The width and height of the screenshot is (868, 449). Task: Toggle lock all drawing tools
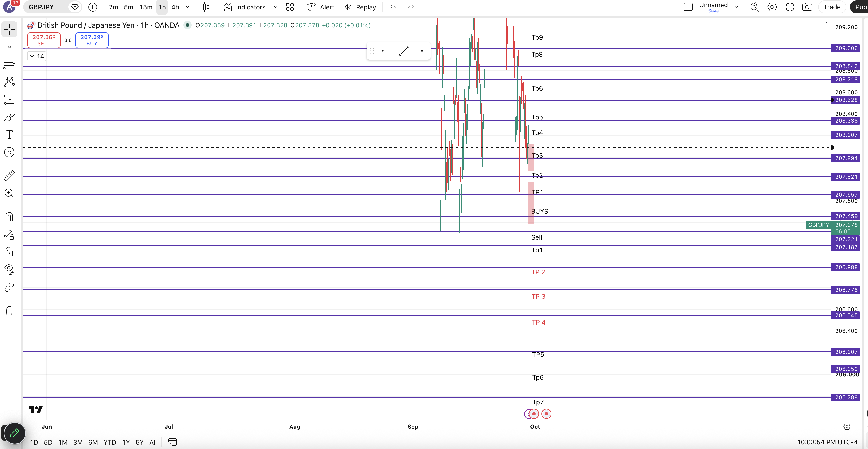coord(9,252)
